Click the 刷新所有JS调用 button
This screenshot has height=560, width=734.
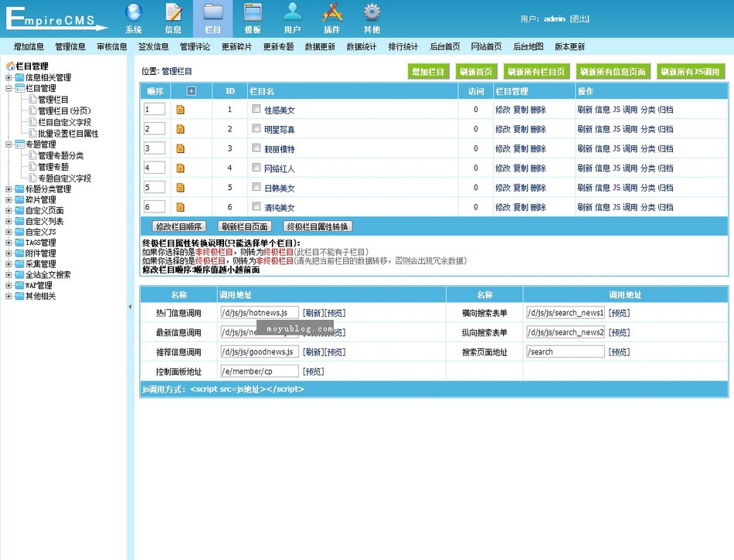click(x=691, y=72)
